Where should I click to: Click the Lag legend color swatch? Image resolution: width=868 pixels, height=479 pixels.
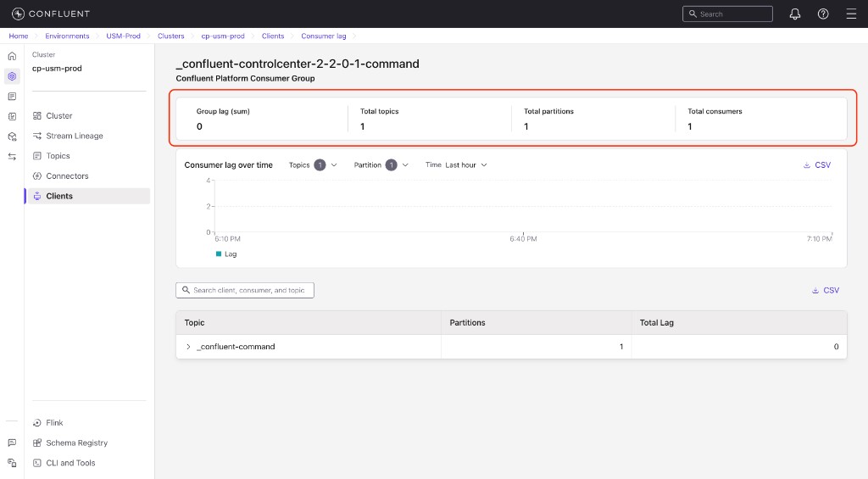pyautogui.click(x=219, y=253)
